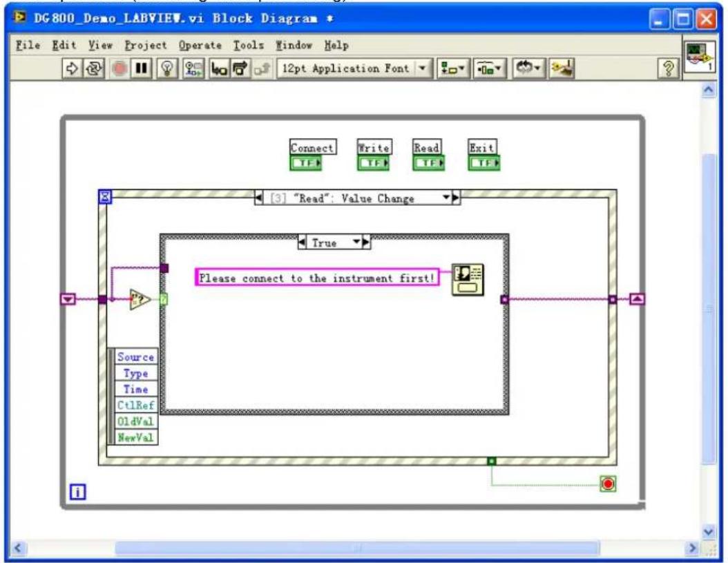Click the loop stop condition terminal
The image size is (728, 563).
click(608, 484)
